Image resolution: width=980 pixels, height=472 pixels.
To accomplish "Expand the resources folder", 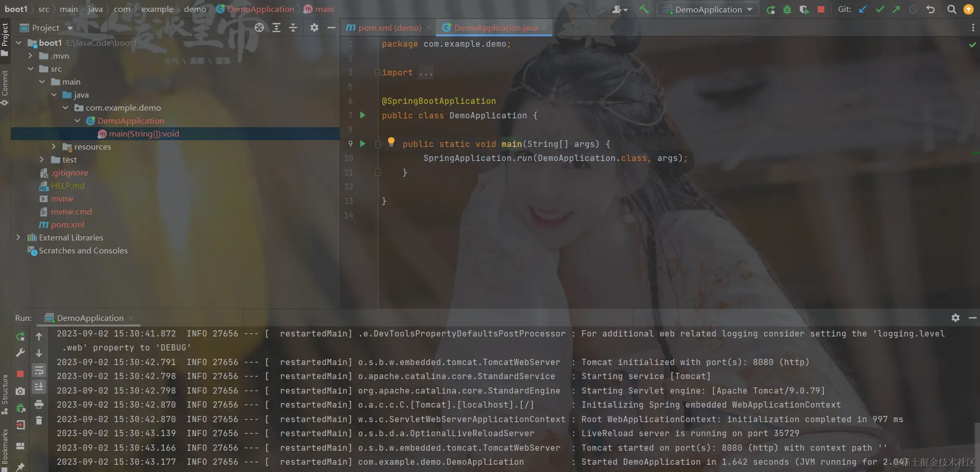I will point(54,146).
